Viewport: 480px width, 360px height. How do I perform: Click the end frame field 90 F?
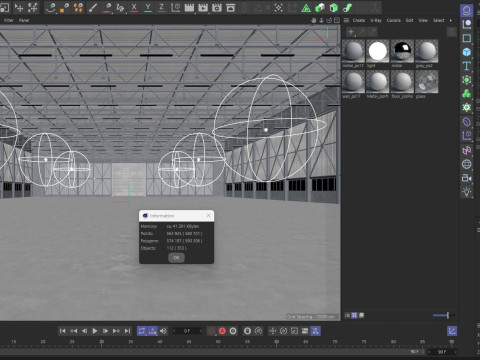442,352
